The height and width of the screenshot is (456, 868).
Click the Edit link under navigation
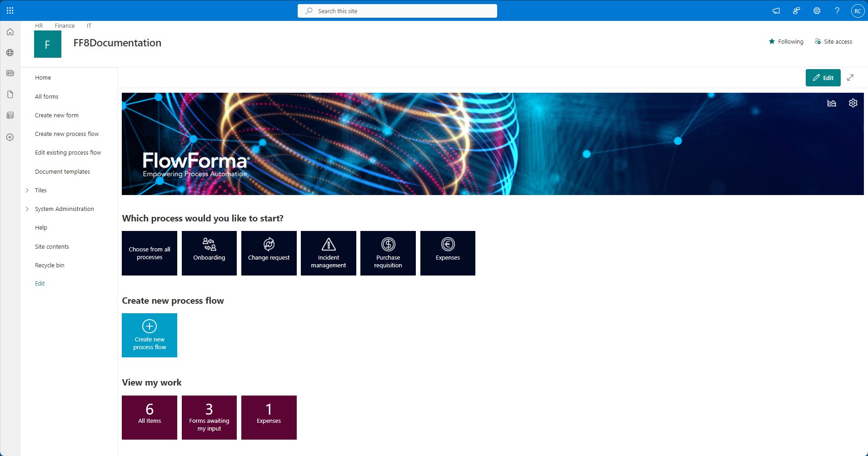click(40, 284)
